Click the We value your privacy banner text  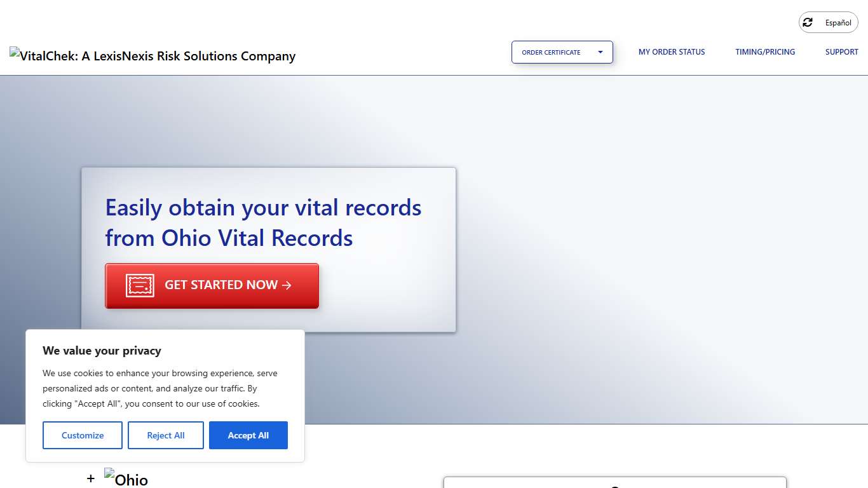tap(102, 350)
